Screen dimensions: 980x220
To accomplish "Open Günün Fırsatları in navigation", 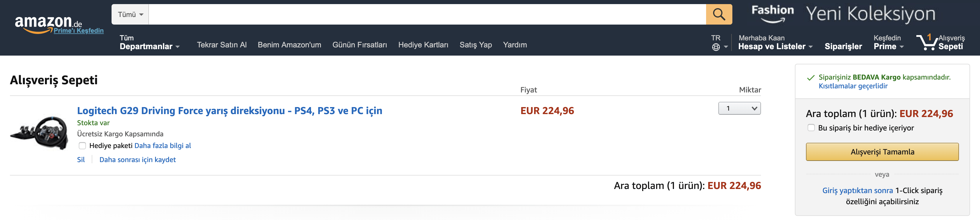I will click(x=359, y=45).
